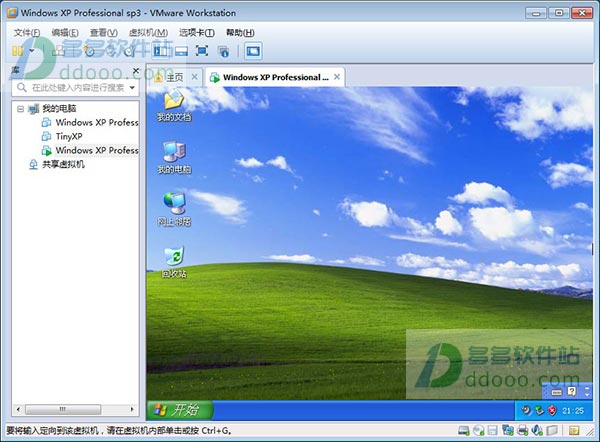The width and height of the screenshot is (600, 442).
Task: Click the sound card status icon
Action: [x=537, y=431]
